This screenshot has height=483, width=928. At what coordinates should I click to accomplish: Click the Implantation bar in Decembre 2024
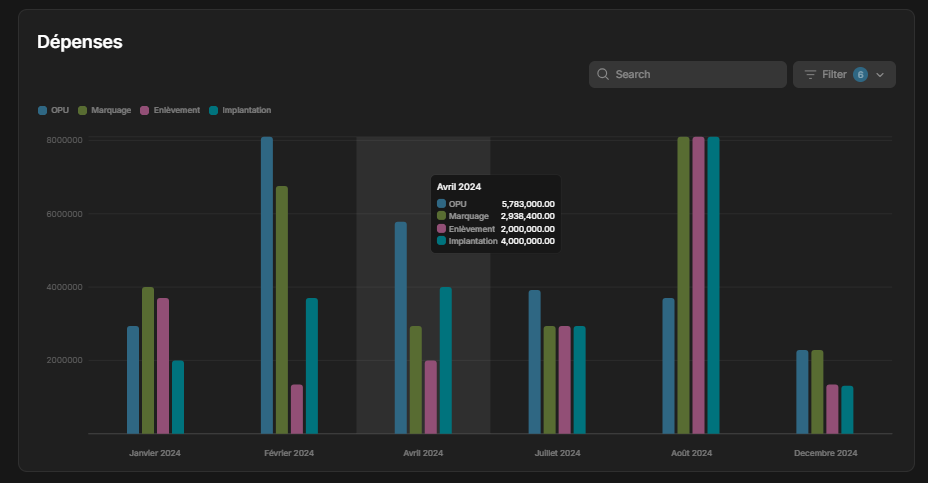coord(847,410)
